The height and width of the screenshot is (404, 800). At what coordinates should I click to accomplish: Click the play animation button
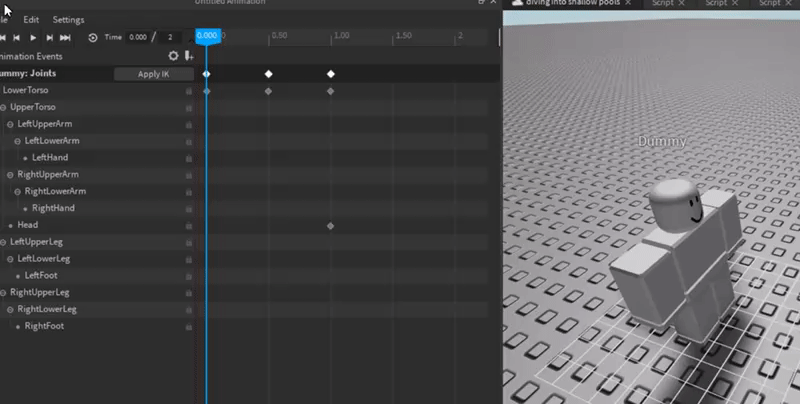pyautogui.click(x=33, y=37)
